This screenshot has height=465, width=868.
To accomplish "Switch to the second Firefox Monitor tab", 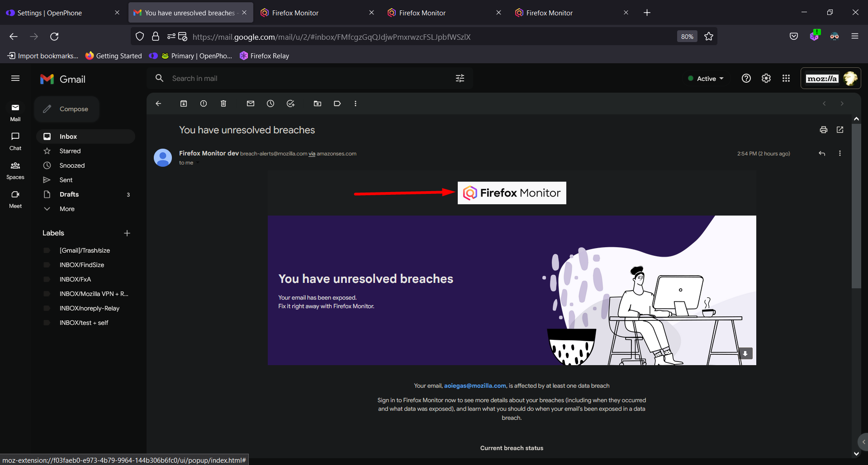I will (442, 13).
